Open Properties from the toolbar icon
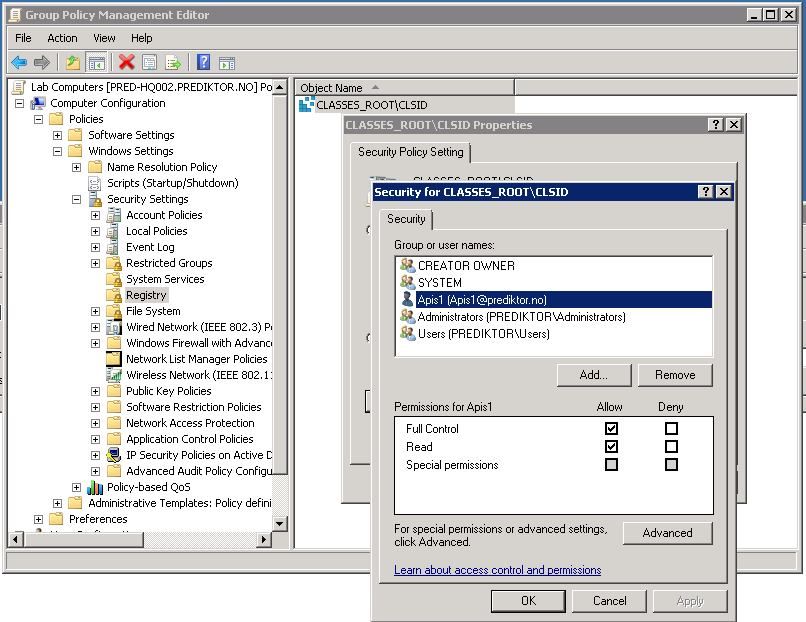 point(150,62)
